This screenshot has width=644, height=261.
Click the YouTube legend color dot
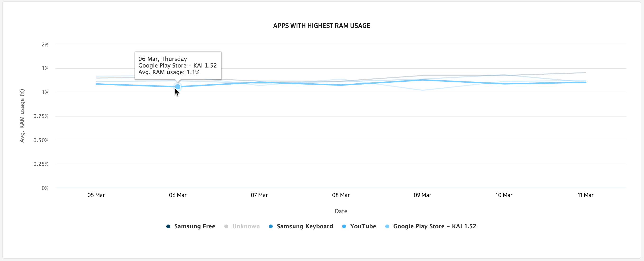coord(344,226)
